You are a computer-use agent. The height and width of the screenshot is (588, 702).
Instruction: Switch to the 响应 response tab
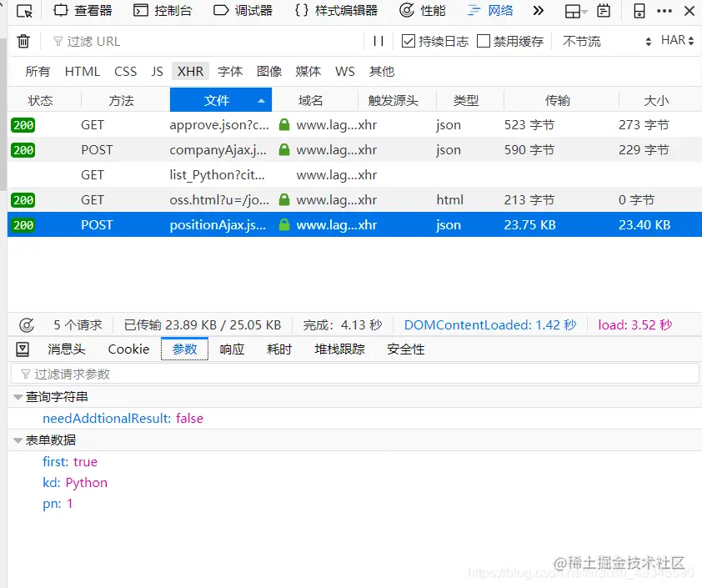231,349
